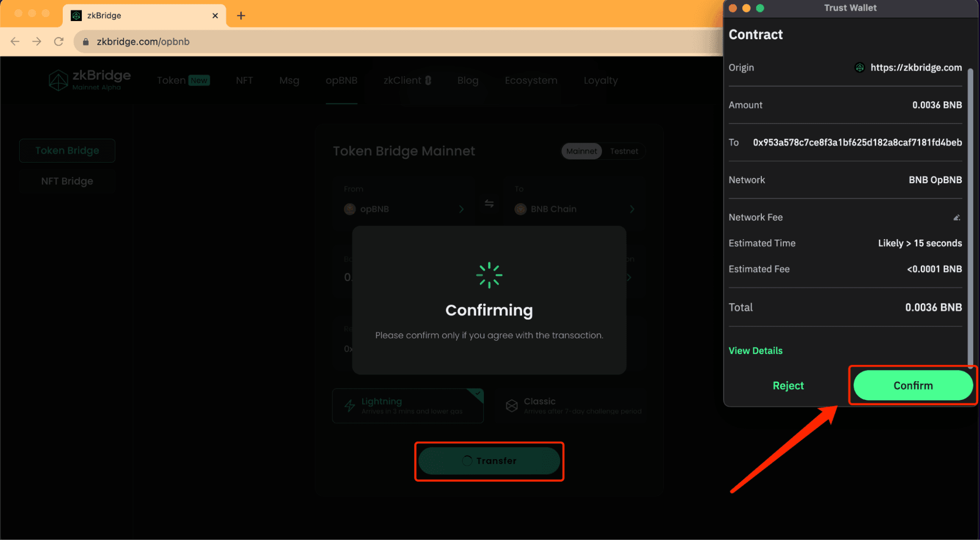Open a new browser tab with plus icon
This screenshot has height=540, width=980.
(x=241, y=16)
